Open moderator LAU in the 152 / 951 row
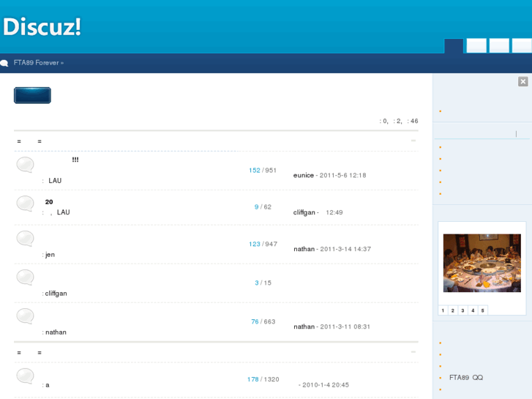 [x=55, y=181]
